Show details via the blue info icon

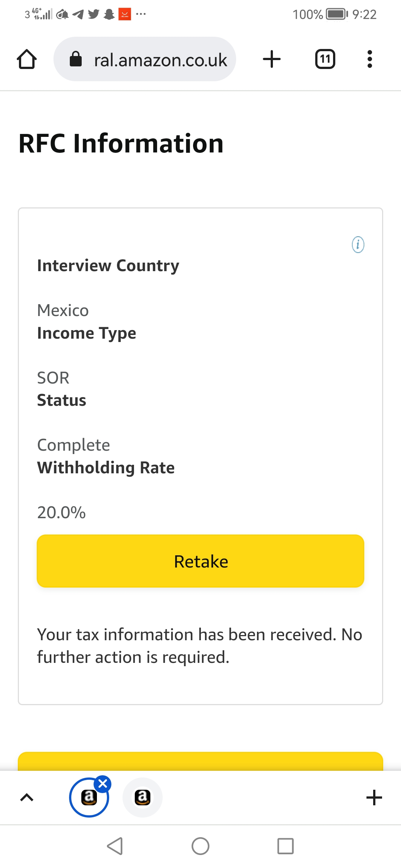click(x=358, y=245)
